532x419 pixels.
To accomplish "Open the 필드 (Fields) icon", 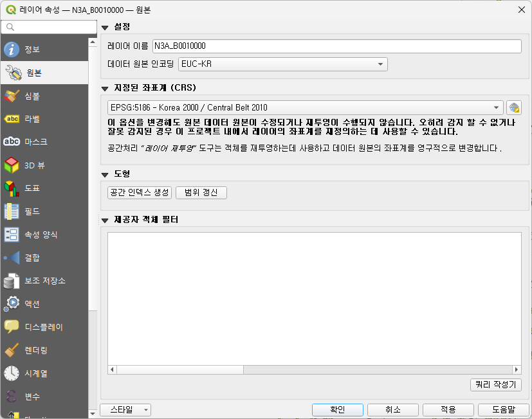I will click(x=12, y=211).
